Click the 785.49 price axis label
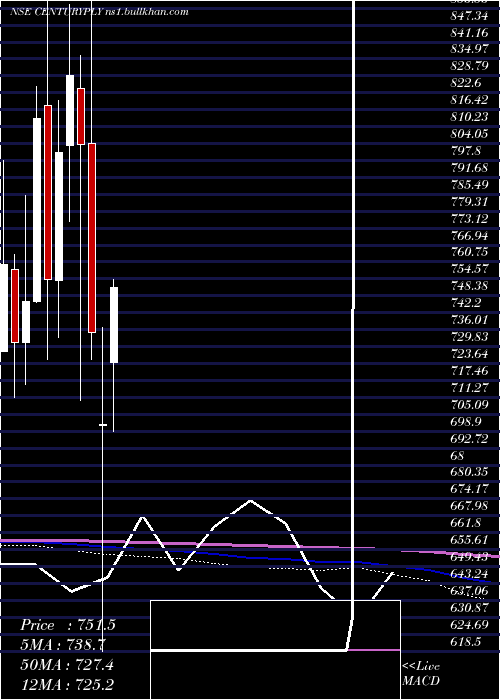The height and width of the screenshot is (700, 500). (469, 184)
